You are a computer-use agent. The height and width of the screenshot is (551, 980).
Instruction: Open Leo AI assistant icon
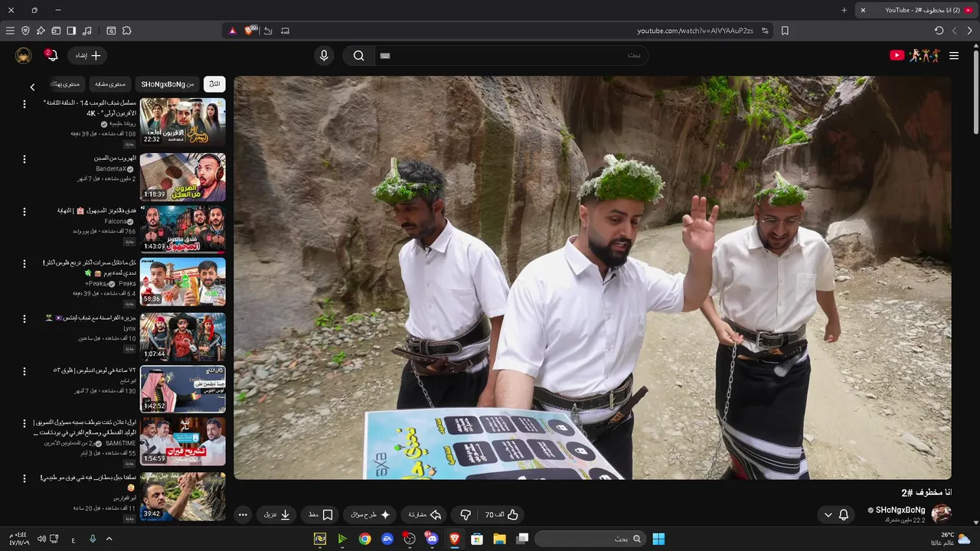(41, 31)
